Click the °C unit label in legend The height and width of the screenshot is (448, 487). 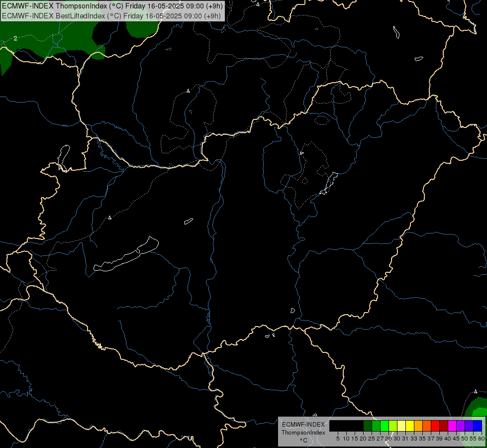click(304, 441)
